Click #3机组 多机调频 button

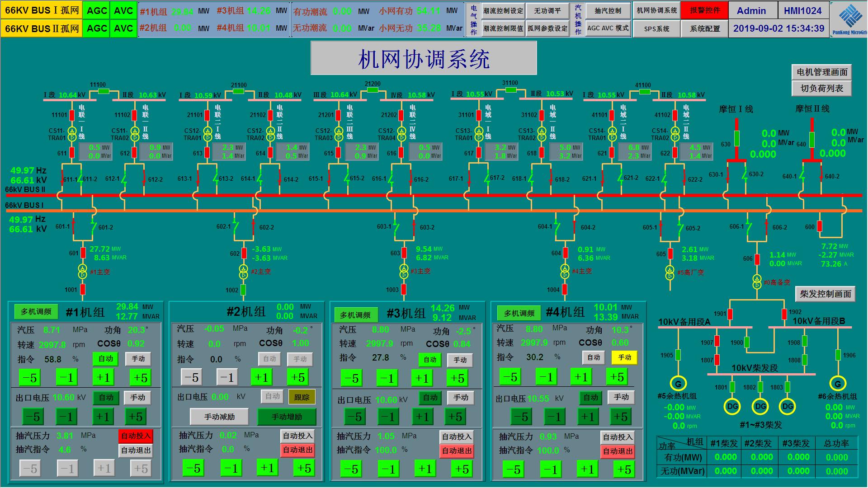(356, 315)
